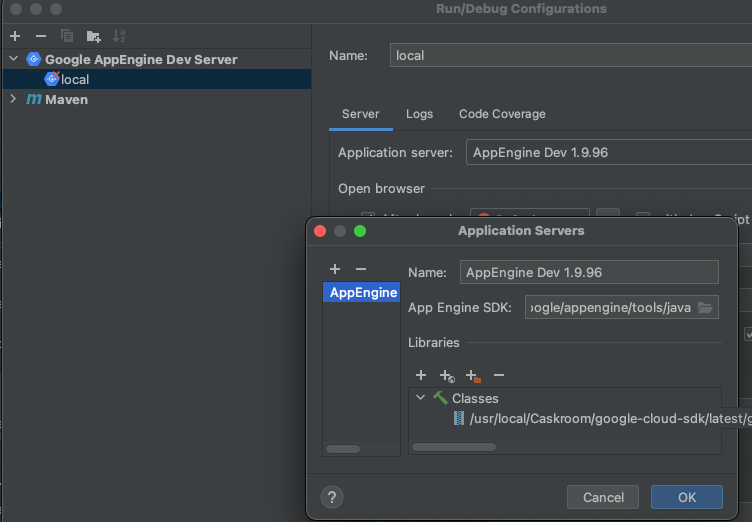Open help for Application Servers dialog
The width and height of the screenshot is (752, 522).
332,497
